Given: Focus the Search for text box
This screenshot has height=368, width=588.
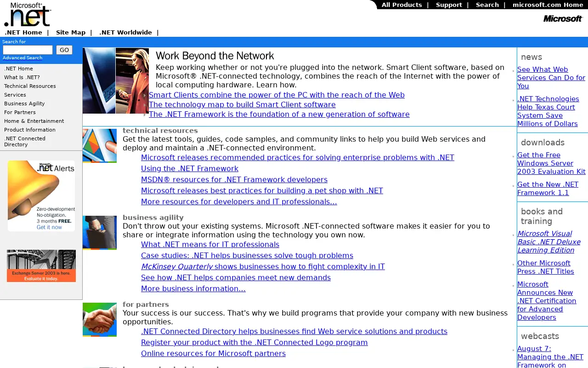Looking at the screenshot, I should click(x=28, y=50).
